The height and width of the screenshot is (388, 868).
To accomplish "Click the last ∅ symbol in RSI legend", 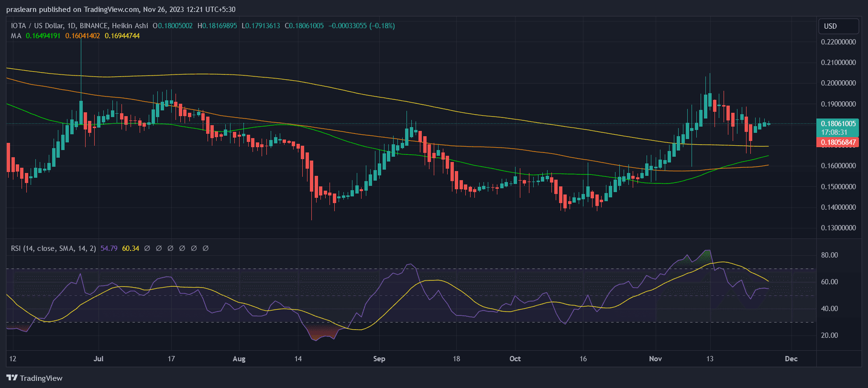I will tap(206, 248).
